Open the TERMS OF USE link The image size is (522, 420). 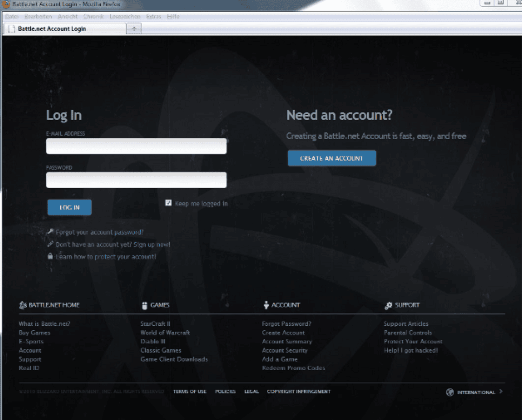(190, 392)
